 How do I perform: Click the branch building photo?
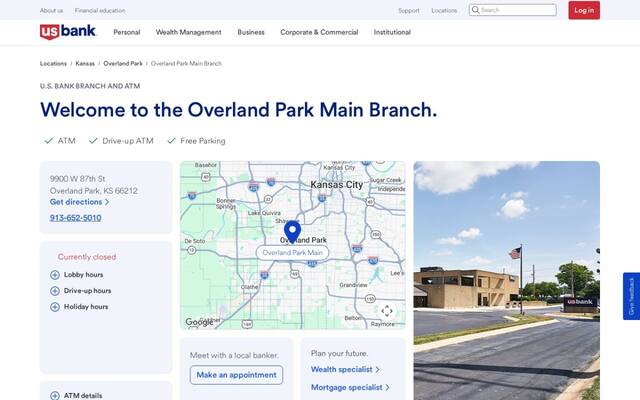[x=507, y=280]
